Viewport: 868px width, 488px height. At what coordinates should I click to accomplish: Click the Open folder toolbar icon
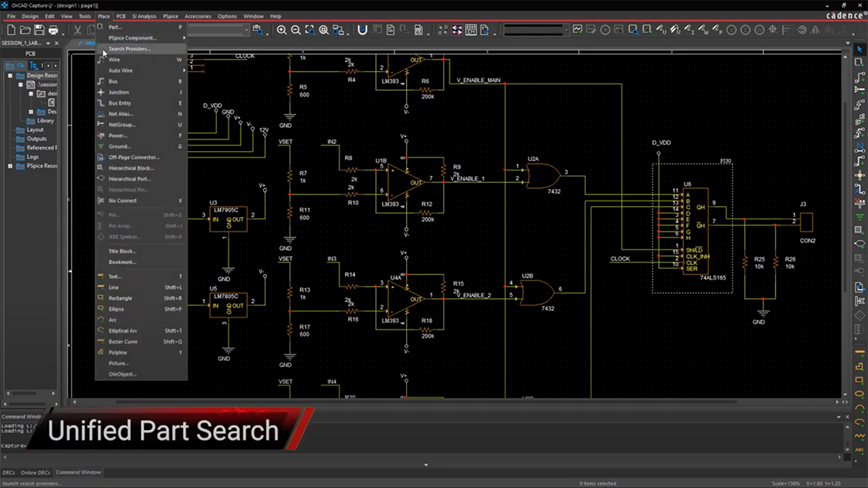point(25,30)
